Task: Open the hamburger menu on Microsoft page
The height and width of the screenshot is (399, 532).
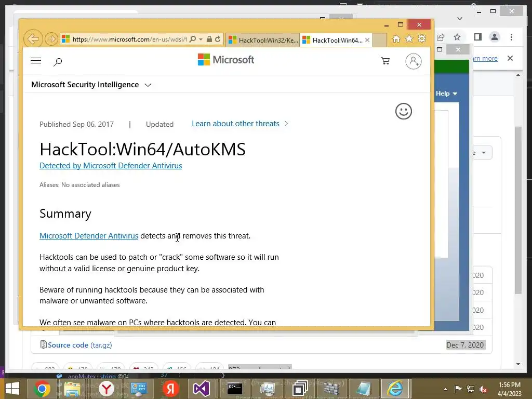Action: (x=36, y=61)
